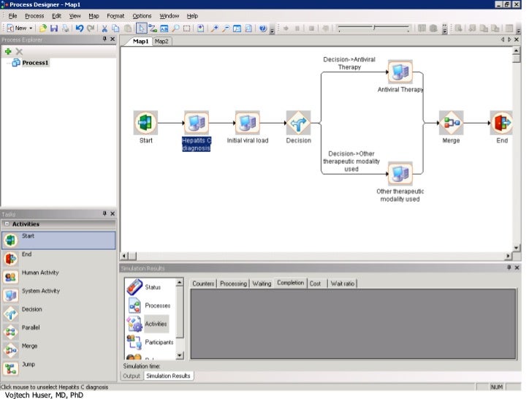
Task: Activate the magnifier zoom tool
Action: (x=175, y=28)
